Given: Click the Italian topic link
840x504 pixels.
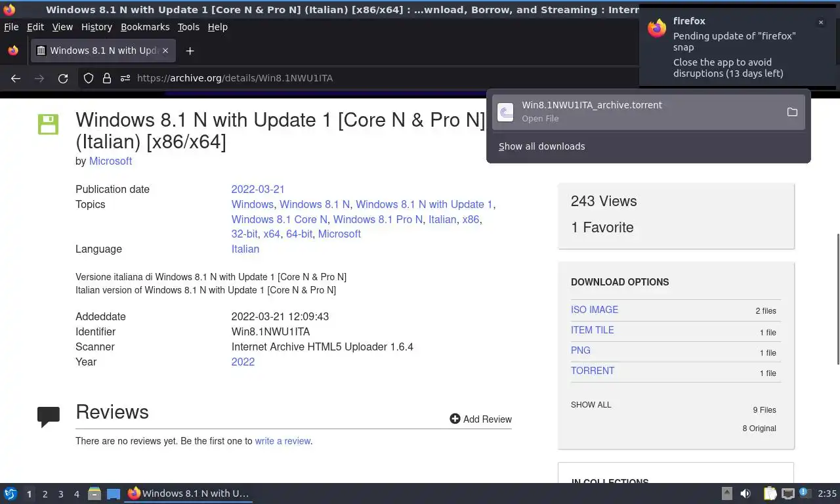Looking at the screenshot, I should (x=442, y=219).
